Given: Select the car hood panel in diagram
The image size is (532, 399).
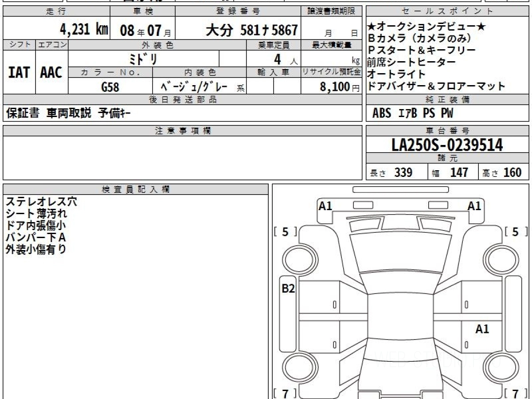Looking at the screenshot, I should pos(401,253).
